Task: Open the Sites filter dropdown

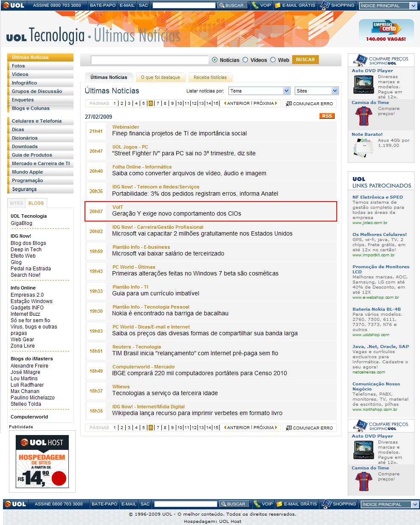Action: pyautogui.click(x=335, y=91)
